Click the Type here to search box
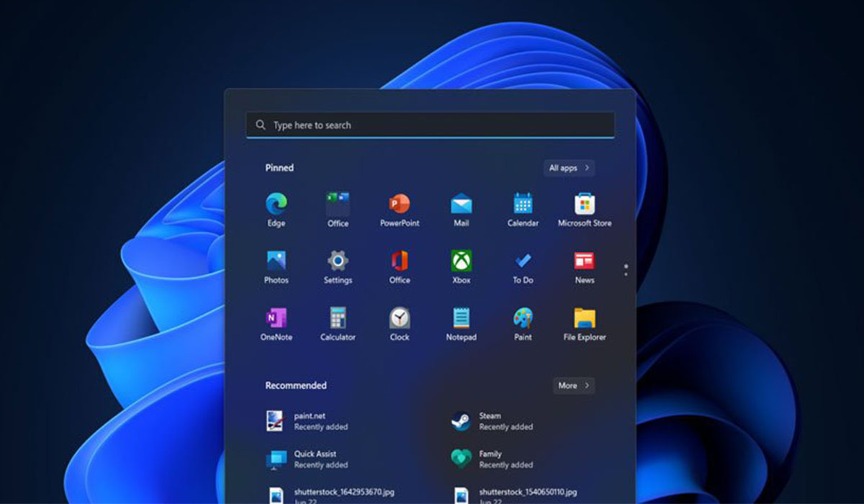Screen dimensions: 864x504 click(x=431, y=125)
